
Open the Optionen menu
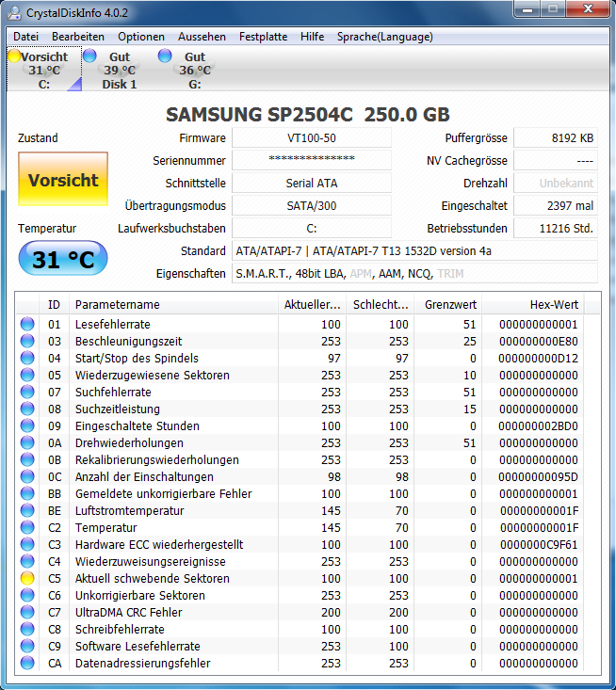(x=141, y=37)
